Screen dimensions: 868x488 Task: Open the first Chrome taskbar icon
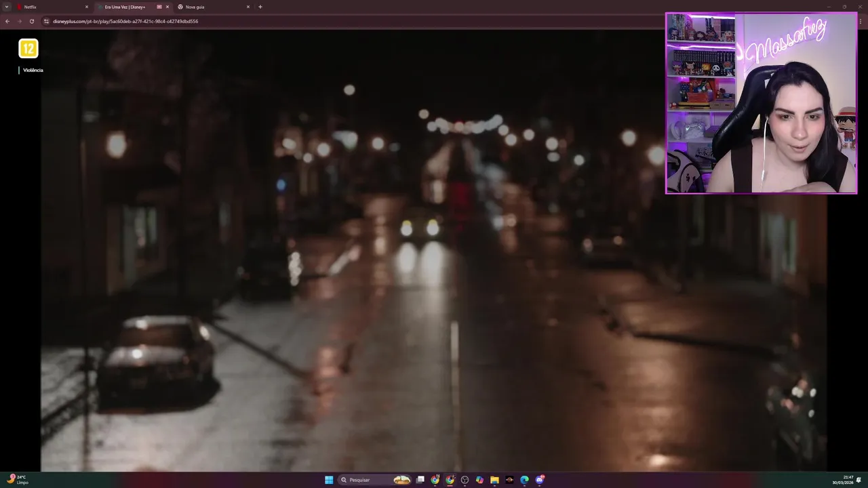[x=435, y=480]
